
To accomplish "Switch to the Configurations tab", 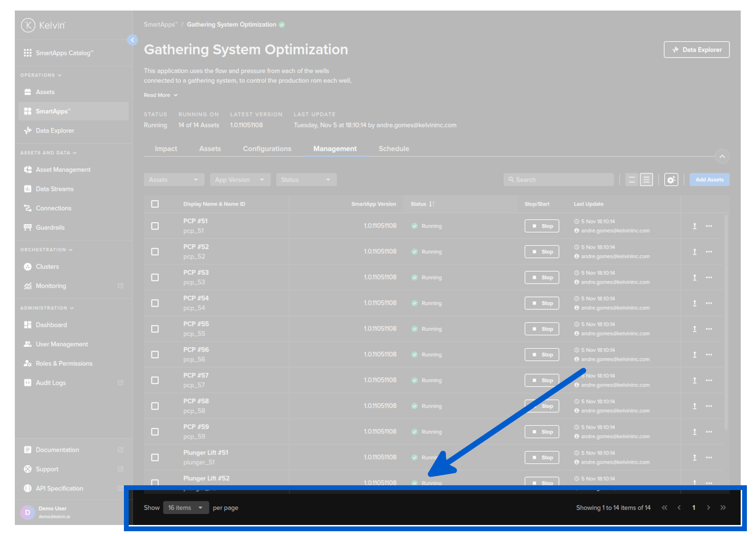I will [x=267, y=149].
